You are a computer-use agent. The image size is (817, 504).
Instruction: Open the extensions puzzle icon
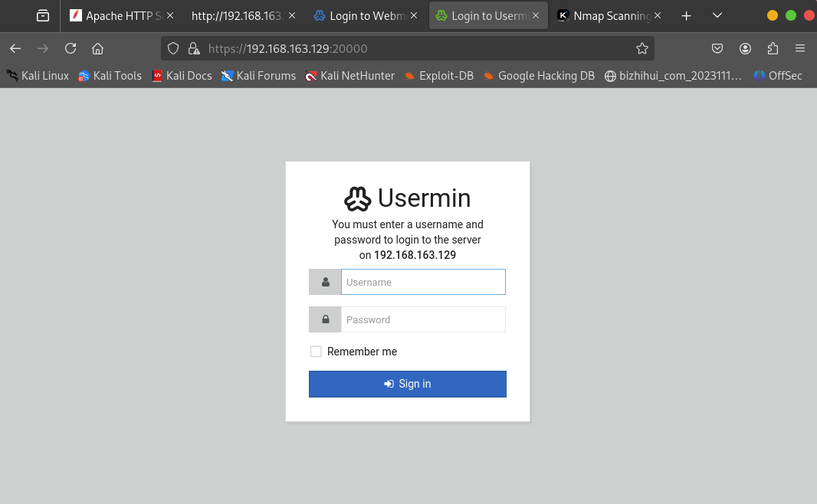click(x=773, y=48)
